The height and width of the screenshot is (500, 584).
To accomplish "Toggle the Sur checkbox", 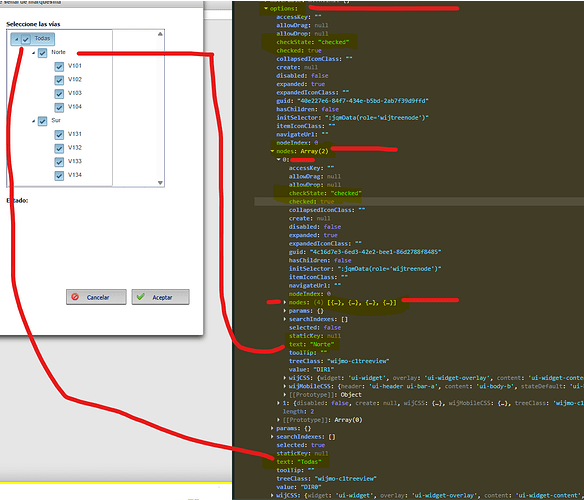I will coord(42,121).
